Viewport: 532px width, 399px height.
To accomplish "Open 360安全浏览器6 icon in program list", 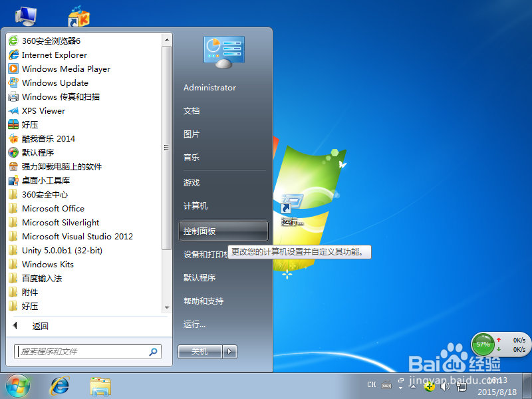I will (13, 41).
